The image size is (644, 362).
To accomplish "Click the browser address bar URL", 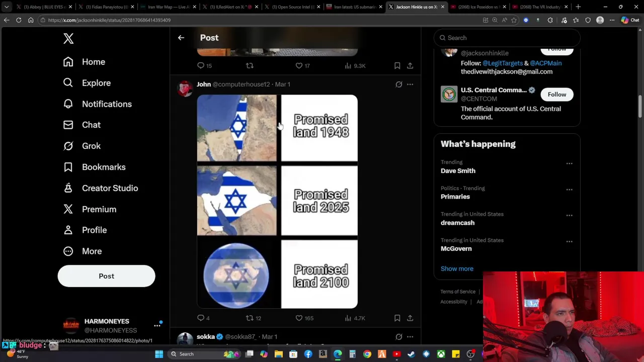I will [109, 20].
